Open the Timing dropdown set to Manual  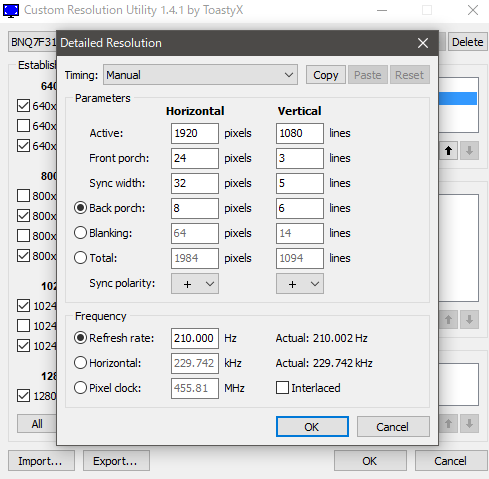pyautogui.click(x=200, y=75)
